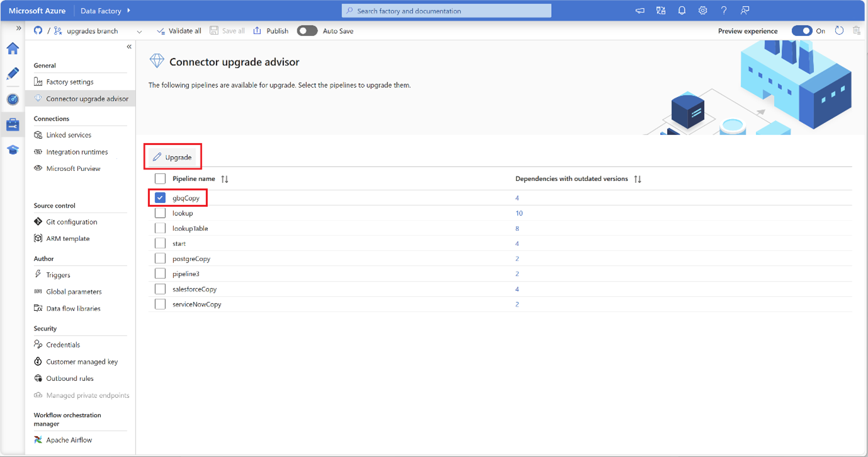Turn off the Preview experience toggle

(802, 30)
